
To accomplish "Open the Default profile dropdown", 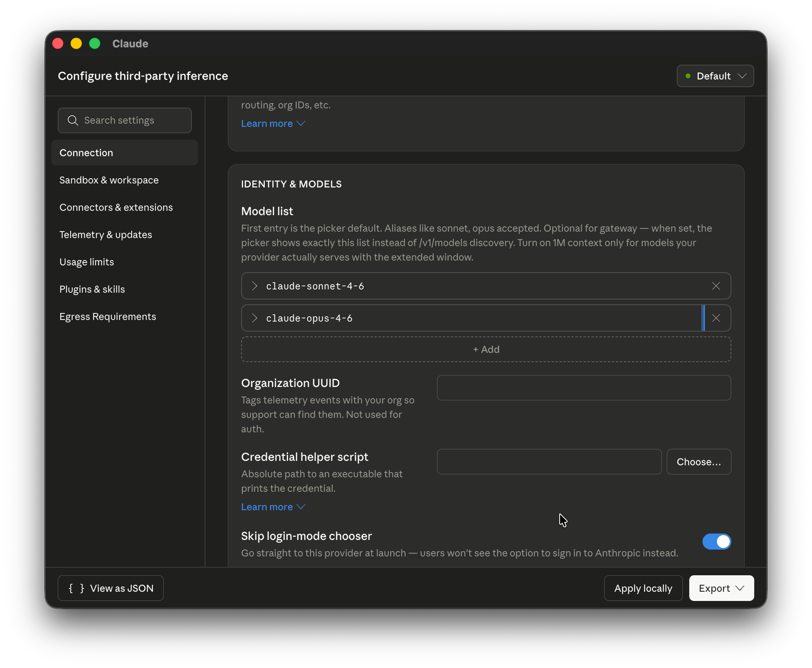I will point(715,76).
